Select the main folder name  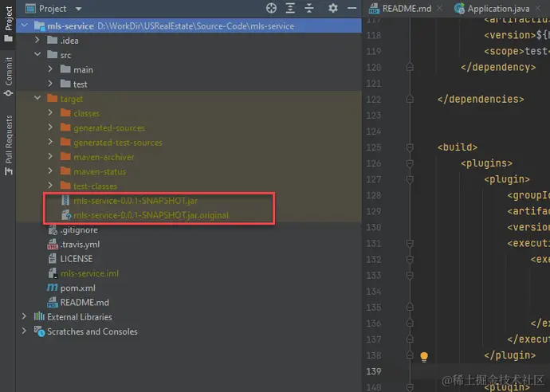click(x=83, y=70)
